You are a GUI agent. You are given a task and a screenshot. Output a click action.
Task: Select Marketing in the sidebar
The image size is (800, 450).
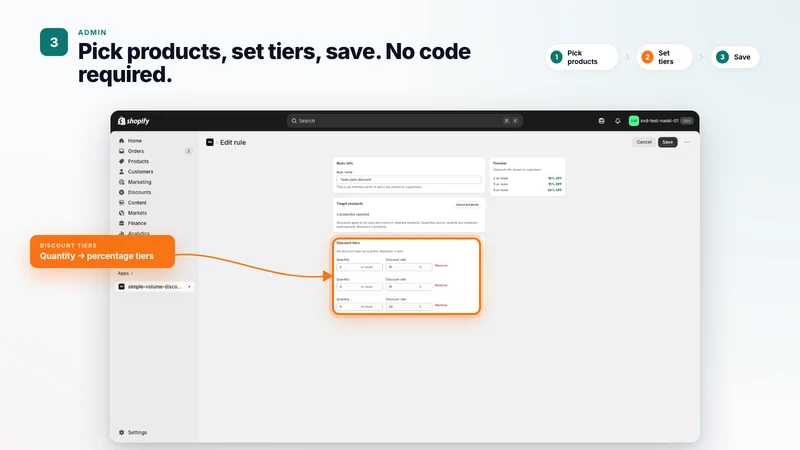click(139, 182)
